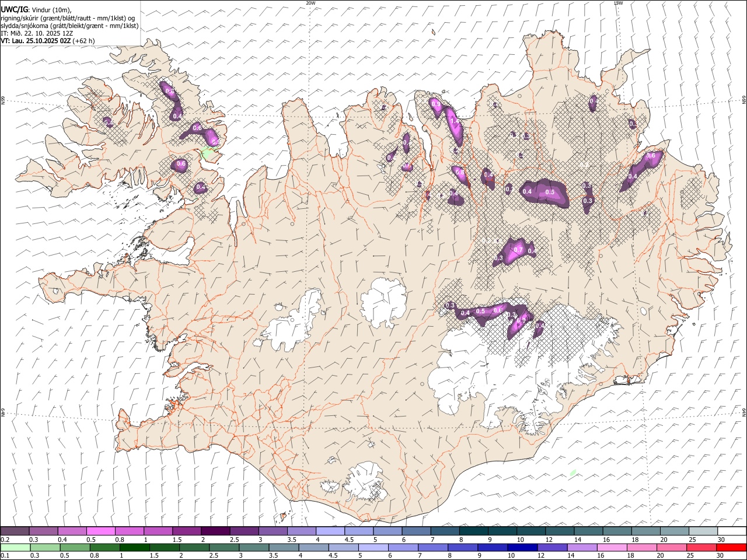
Task: Click the Hofsjökull glacier white area in central Iceland
Action: [383, 302]
